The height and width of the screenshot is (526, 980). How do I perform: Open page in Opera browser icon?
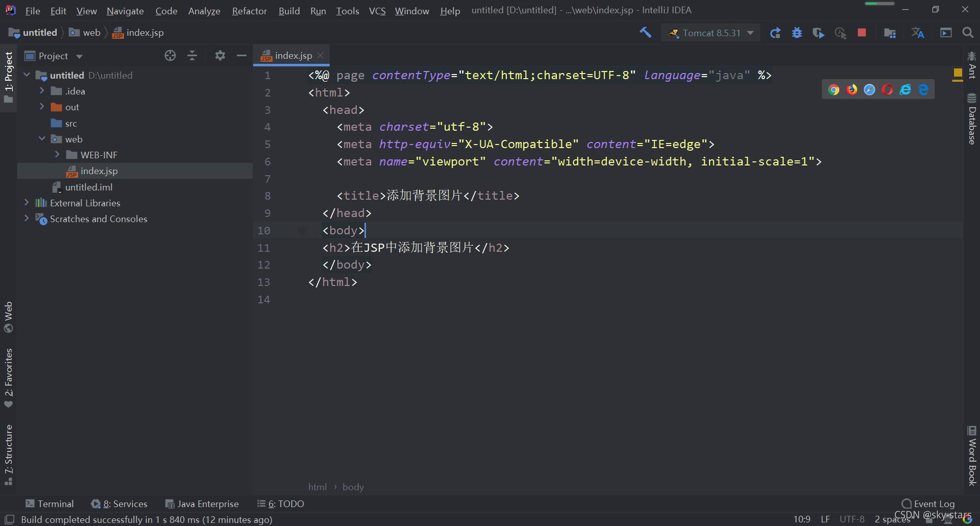(x=888, y=90)
